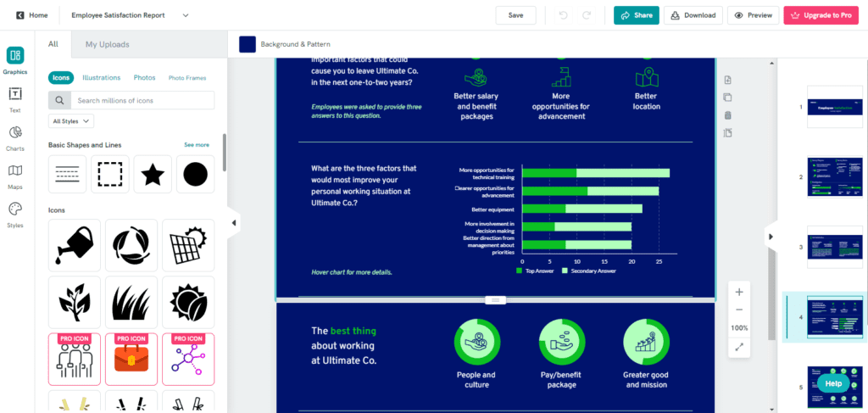Click the redo arrow icon
The width and height of the screenshot is (868, 413).
587,15
